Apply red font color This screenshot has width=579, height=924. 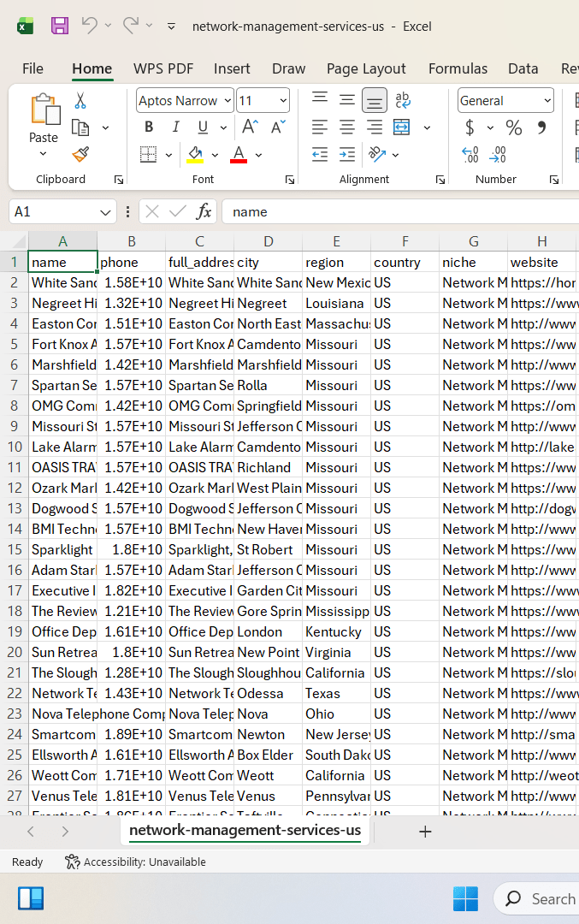tap(239, 154)
